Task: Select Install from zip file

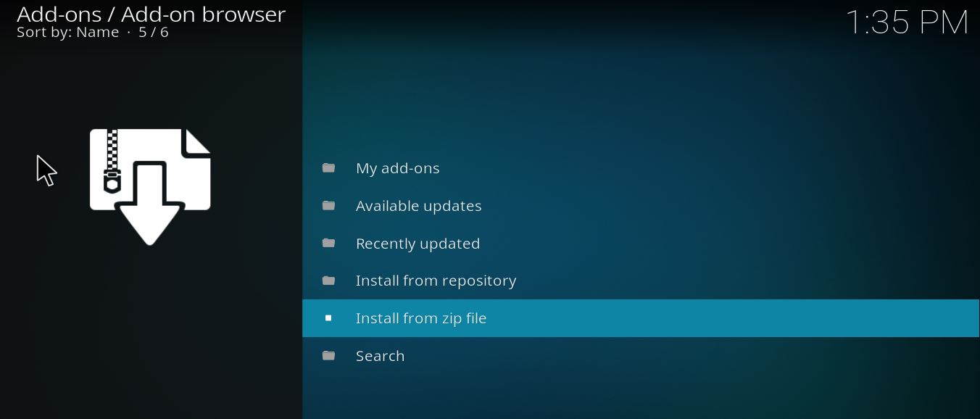Action: point(641,318)
